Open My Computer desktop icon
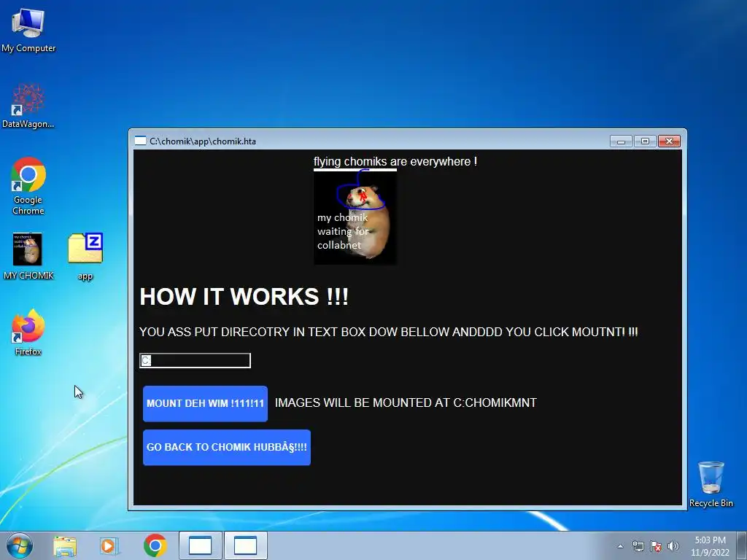This screenshot has width=747, height=560. click(x=28, y=30)
